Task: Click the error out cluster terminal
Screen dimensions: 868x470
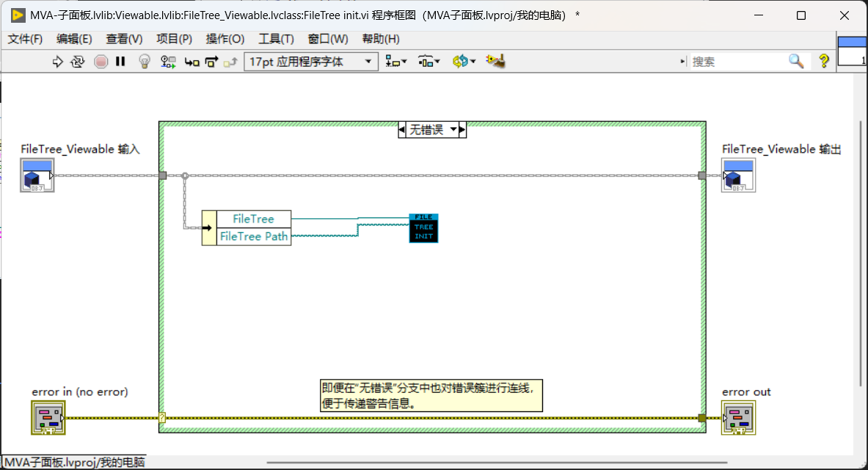Action: (x=738, y=418)
